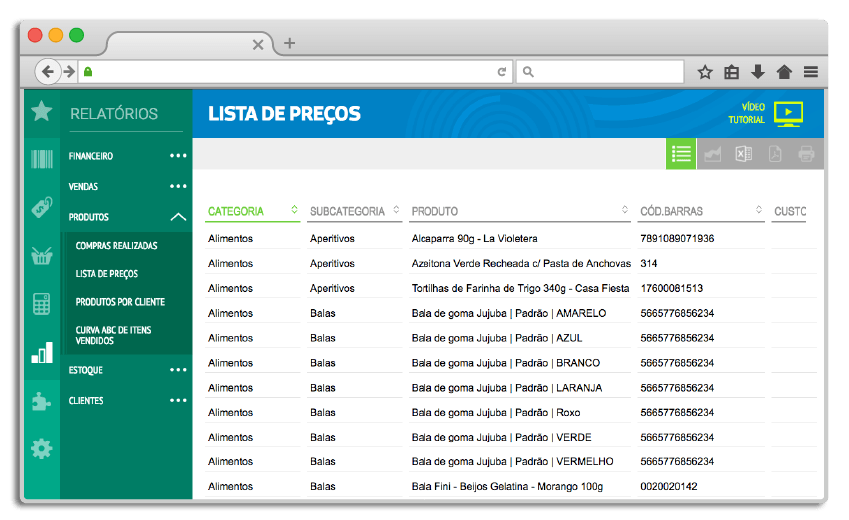The width and height of the screenshot is (849, 520).
Task: Sort by Produto column arrows
Action: [x=625, y=209]
